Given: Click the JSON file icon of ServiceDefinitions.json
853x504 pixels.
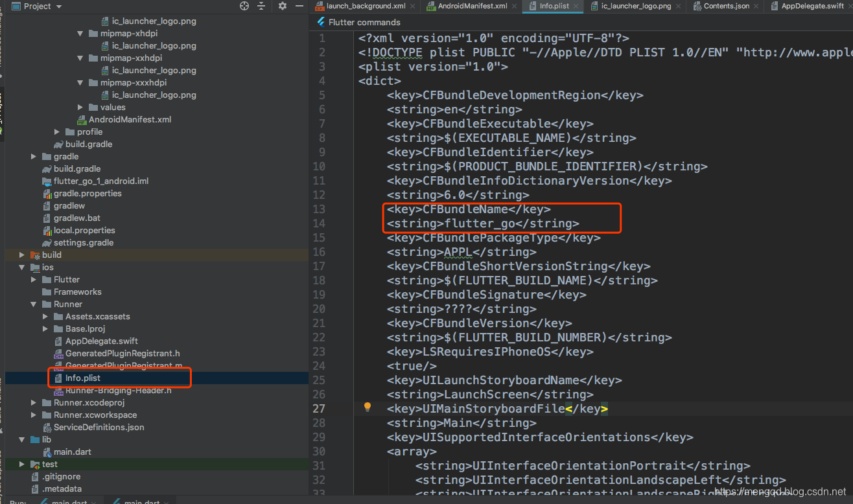Looking at the screenshot, I should (47, 428).
